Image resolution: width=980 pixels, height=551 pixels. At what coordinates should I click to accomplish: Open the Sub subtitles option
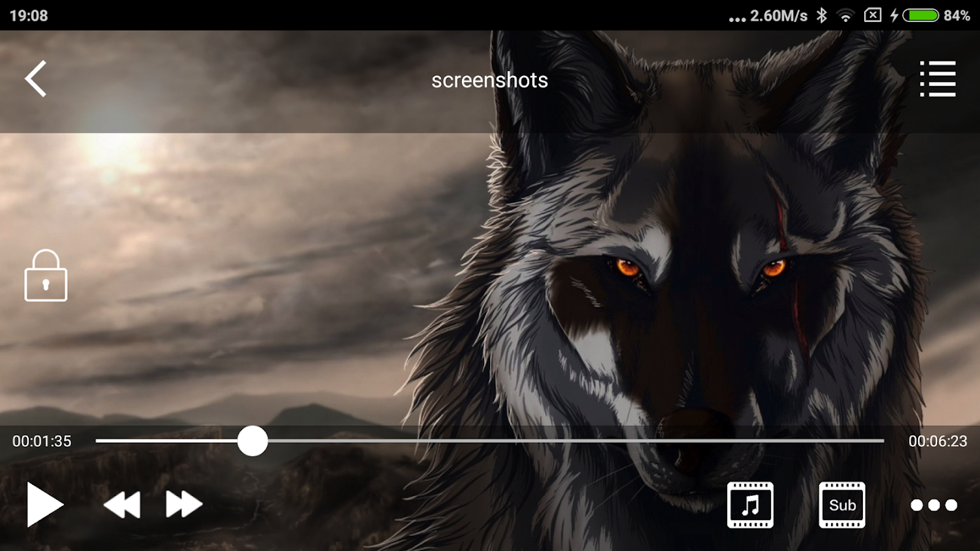pyautogui.click(x=842, y=505)
